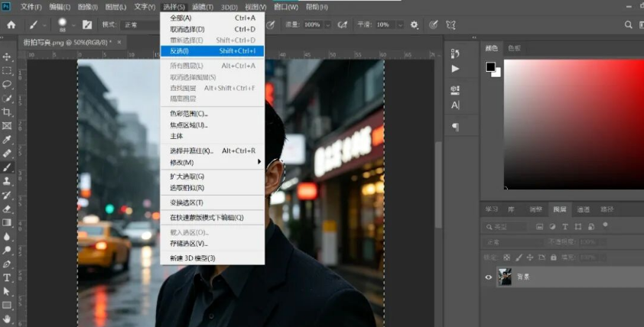Screen dimensions: 644x327
Task: Select the Blur tool
Action: coord(7,236)
